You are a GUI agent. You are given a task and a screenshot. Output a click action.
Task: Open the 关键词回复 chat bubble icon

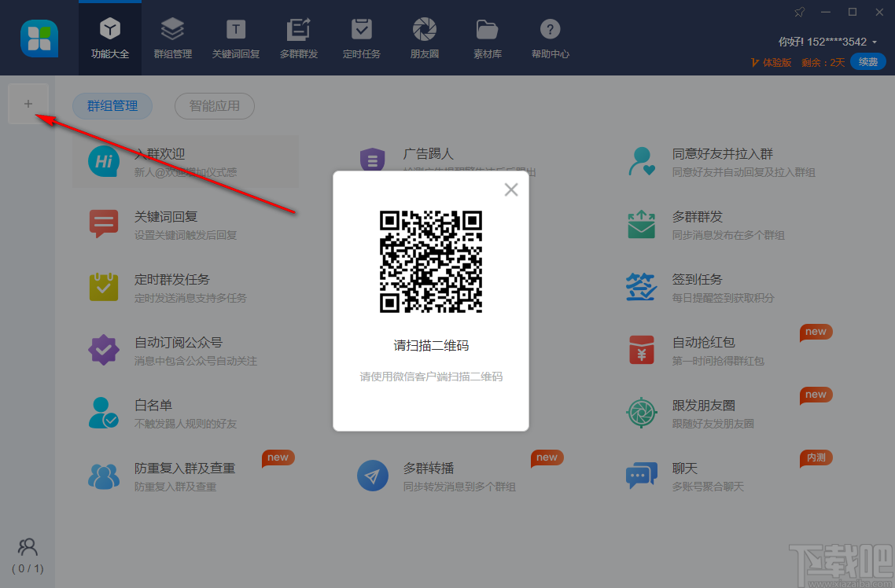[x=104, y=223]
